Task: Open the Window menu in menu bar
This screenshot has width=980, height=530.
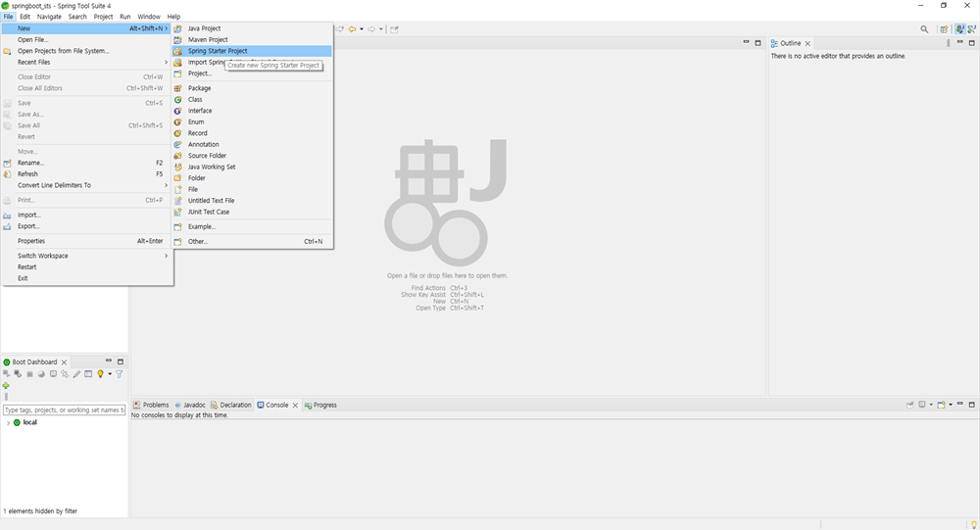Action: pos(149,17)
